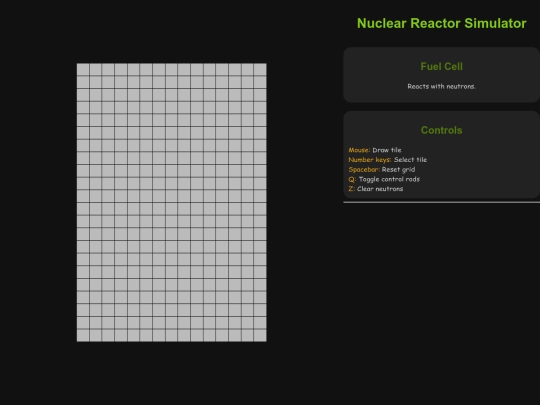
Task: Click the "Mouse: Draw tile" line
Action: (375, 150)
